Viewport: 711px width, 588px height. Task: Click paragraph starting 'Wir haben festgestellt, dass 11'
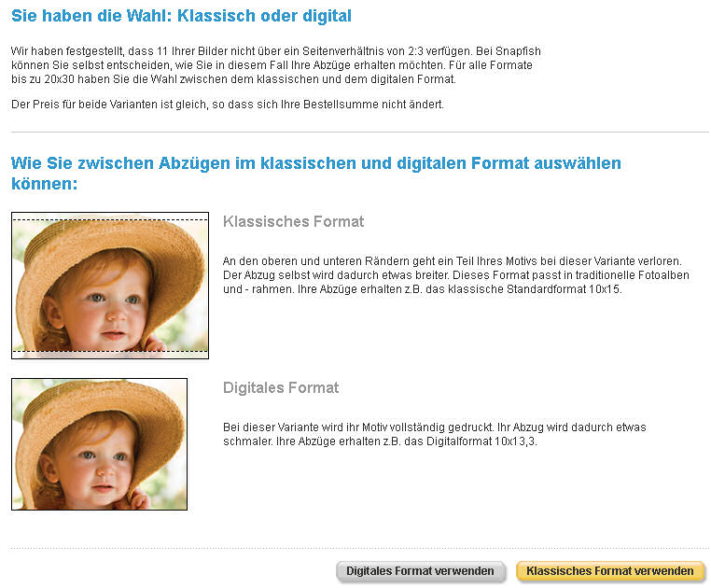pos(275,65)
